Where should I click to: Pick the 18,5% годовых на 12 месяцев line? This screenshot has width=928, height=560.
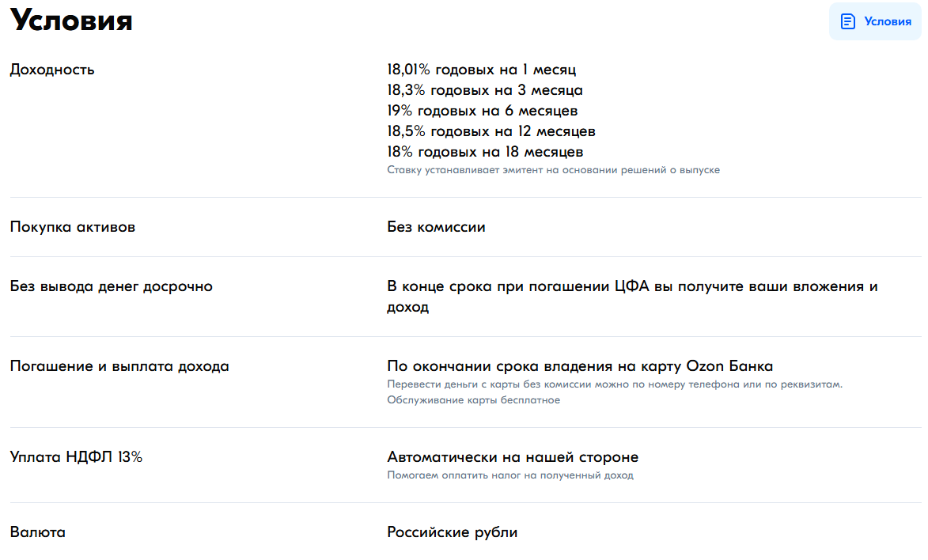[x=491, y=131]
